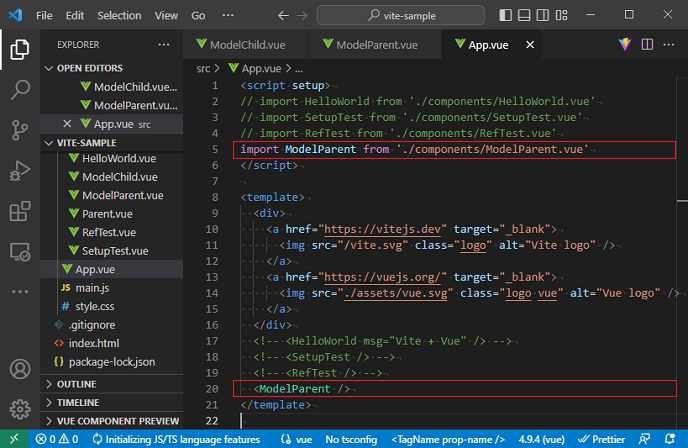Image resolution: width=688 pixels, height=448 pixels.
Task: Open the notifications bell in status bar
Action: (x=670, y=439)
